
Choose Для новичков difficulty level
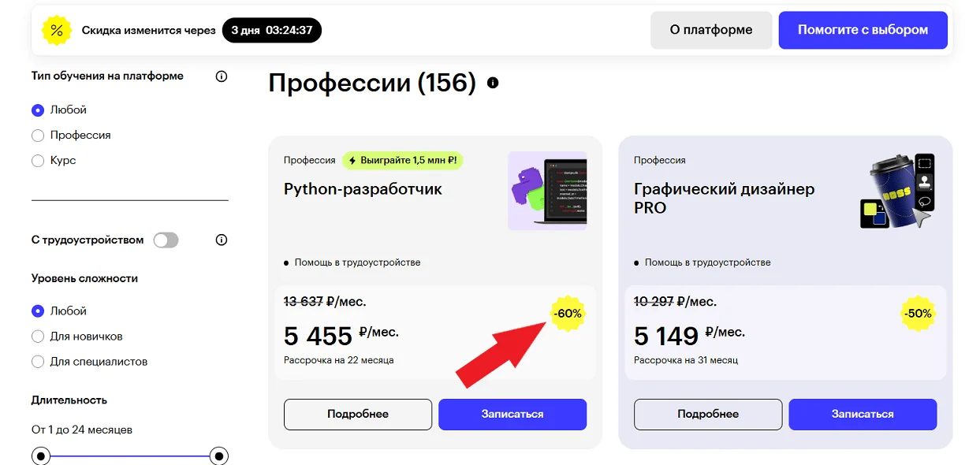tap(38, 337)
